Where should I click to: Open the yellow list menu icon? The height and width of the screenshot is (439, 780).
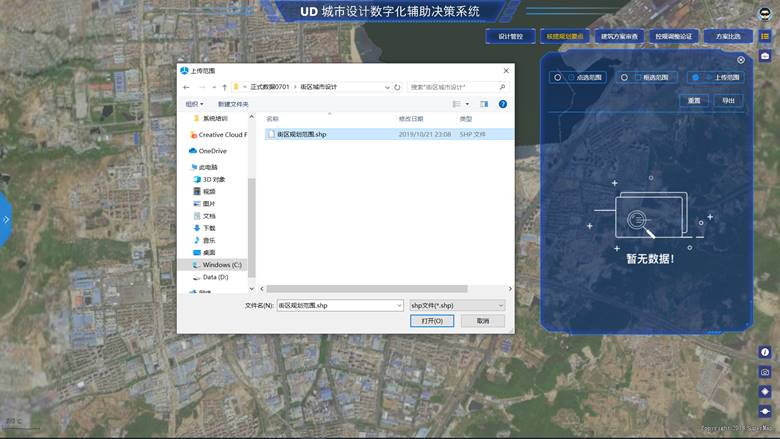click(x=765, y=36)
